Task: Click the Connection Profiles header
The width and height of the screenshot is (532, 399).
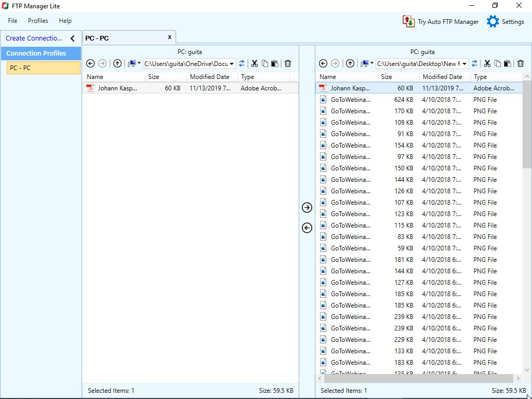Action: 41,54
